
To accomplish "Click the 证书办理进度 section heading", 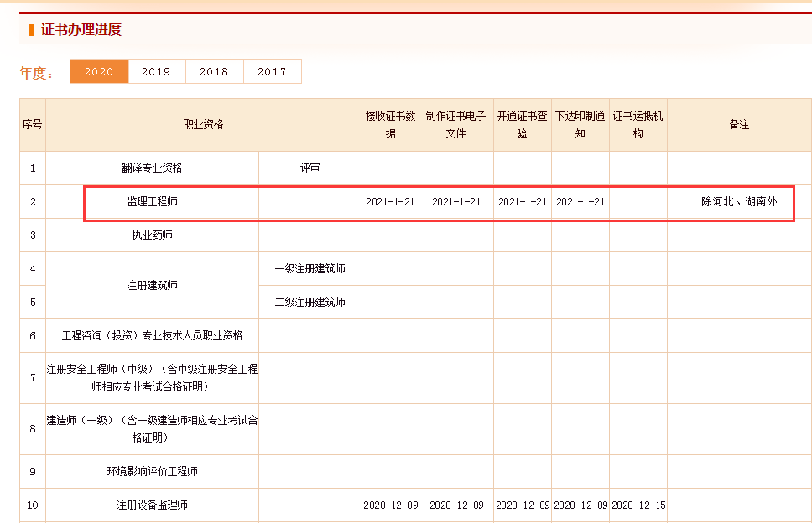I will [81, 30].
